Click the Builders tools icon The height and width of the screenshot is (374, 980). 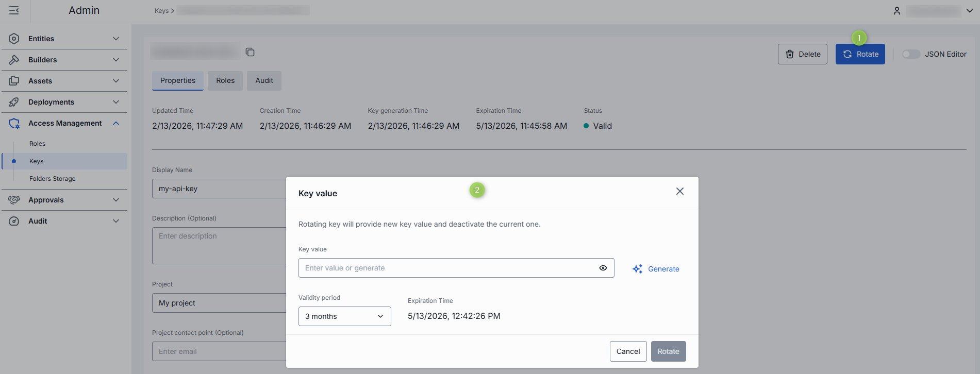coord(14,60)
